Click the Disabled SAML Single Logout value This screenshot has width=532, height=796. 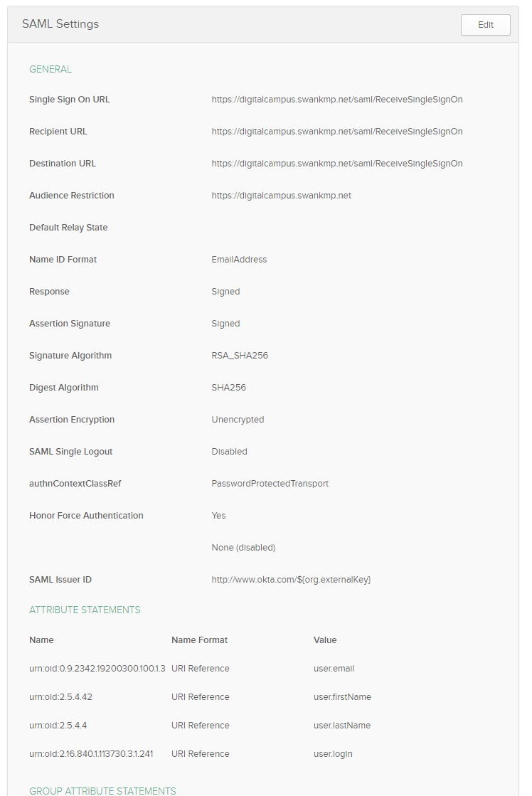pyautogui.click(x=229, y=452)
